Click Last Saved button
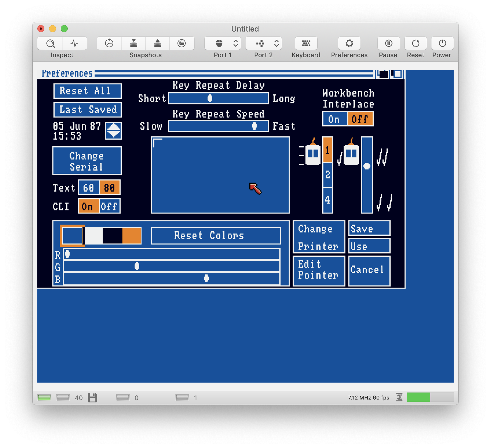This screenshot has width=491, height=448. point(88,110)
